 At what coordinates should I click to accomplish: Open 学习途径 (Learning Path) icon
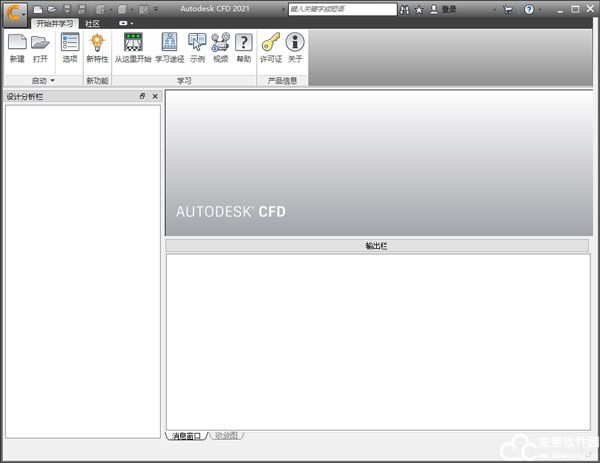(170, 43)
